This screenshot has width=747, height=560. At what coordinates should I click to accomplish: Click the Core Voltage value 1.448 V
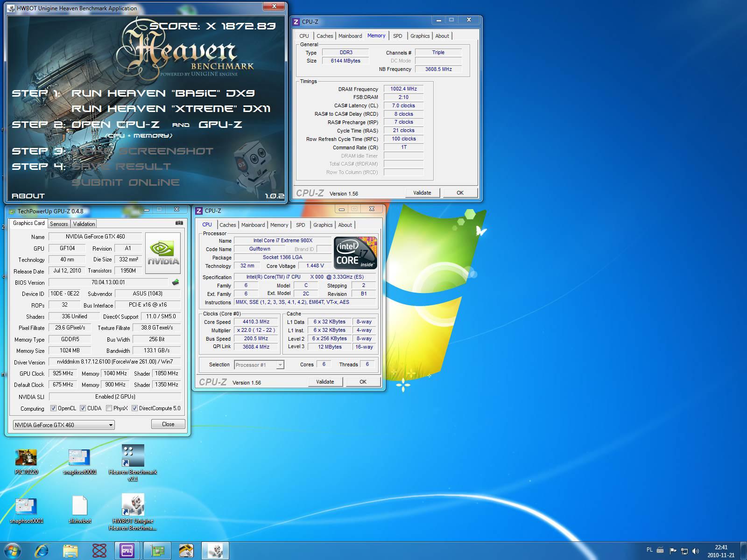pyautogui.click(x=315, y=266)
